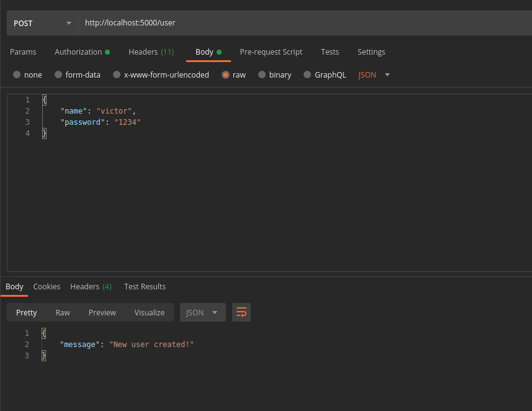Go to Pre-request Script tab
532x411 pixels.
coord(271,52)
